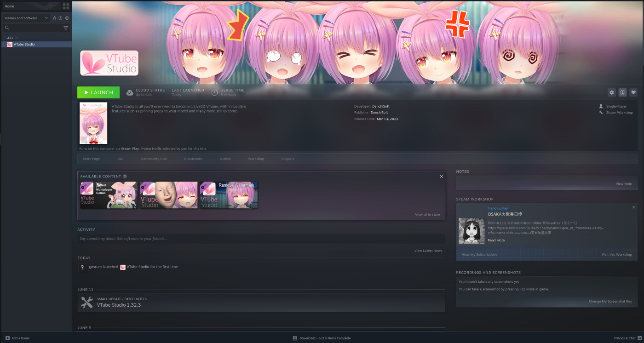Click the Steam Play link text

pyautogui.click(x=130, y=149)
